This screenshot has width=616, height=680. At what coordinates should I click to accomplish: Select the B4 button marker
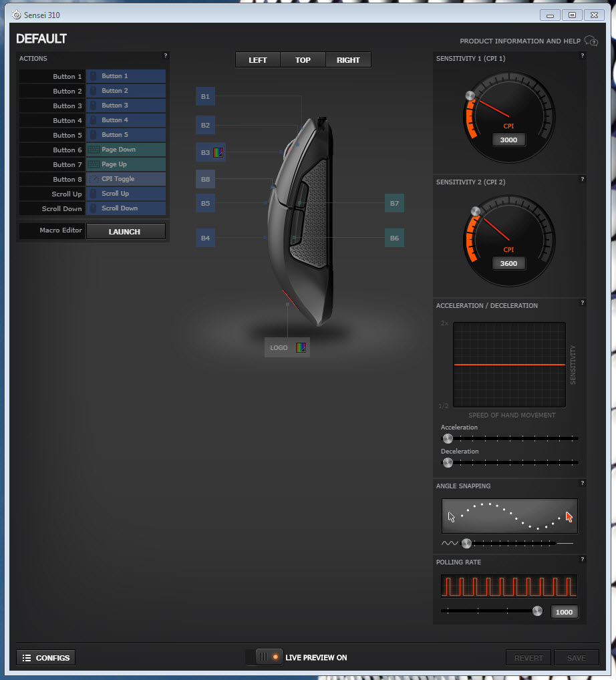pyautogui.click(x=205, y=238)
